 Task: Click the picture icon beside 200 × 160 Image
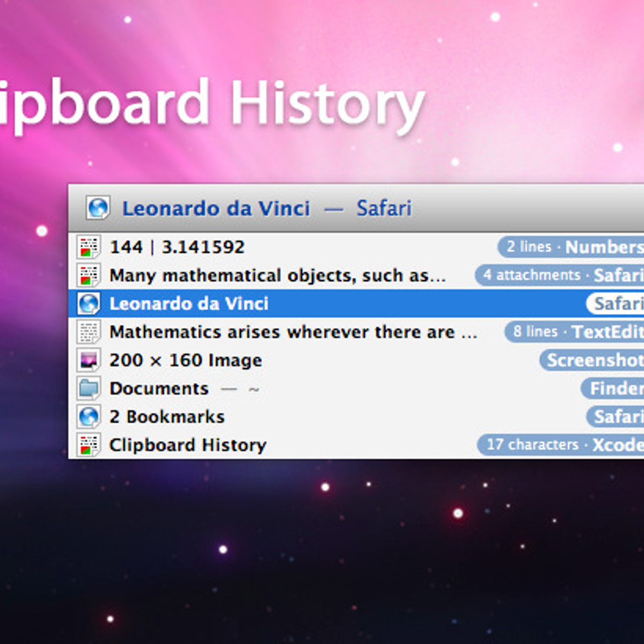[x=89, y=361]
